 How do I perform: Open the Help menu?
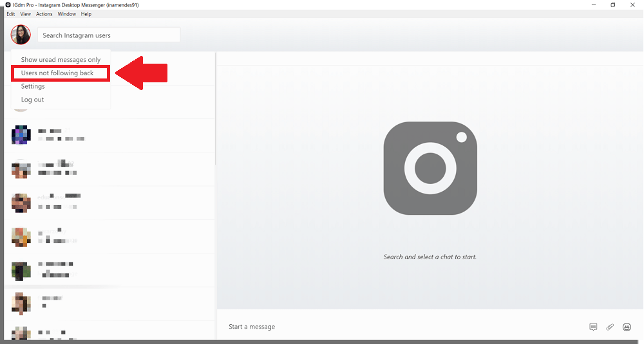(86, 14)
